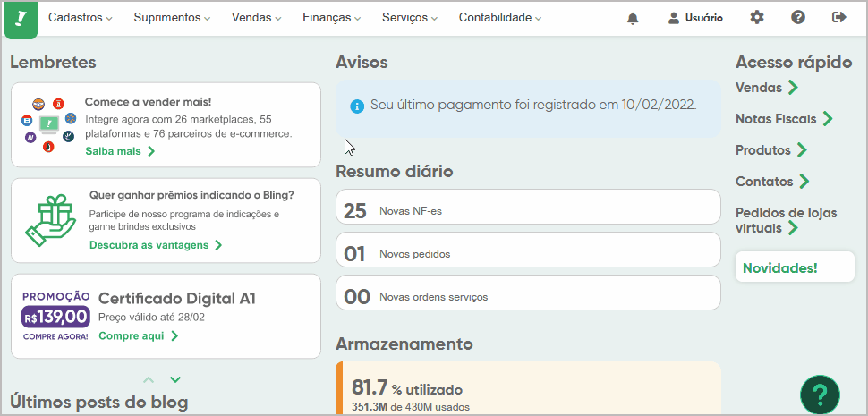Click the 81.7 % utilizado storage card
868x416 pixels.
click(x=528, y=388)
